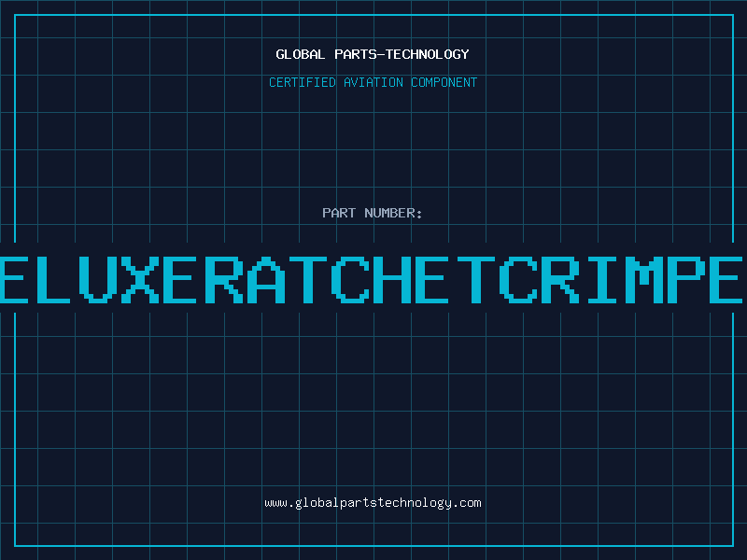Click the GLOBAL PARTS-TECHNOLOGY heading
Image resolution: width=747 pixels, height=560 pixels.
coord(373,54)
